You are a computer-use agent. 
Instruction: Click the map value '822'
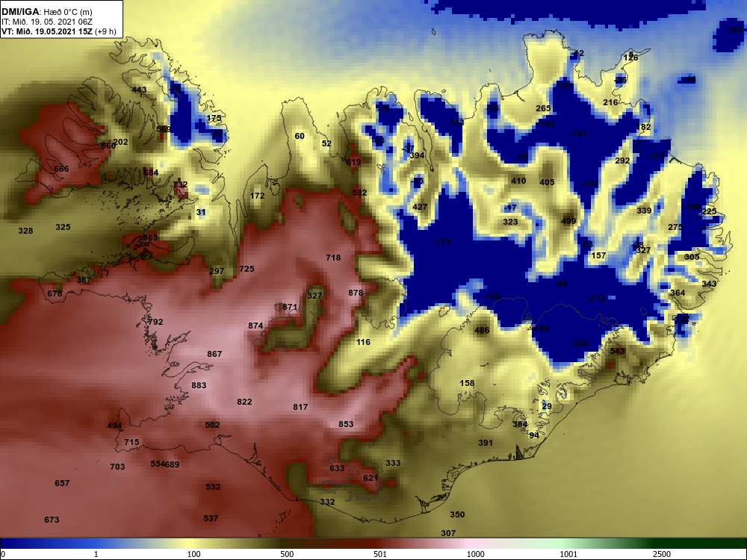coord(244,402)
